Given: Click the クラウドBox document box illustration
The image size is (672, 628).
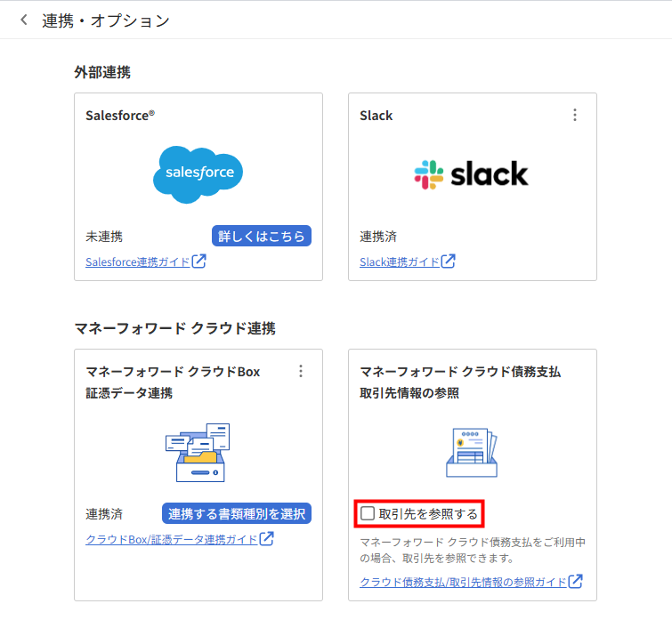Looking at the screenshot, I should 198,452.
